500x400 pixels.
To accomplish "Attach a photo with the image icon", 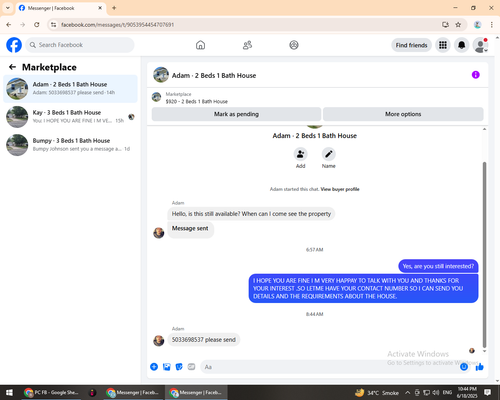I will click(x=167, y=367).
